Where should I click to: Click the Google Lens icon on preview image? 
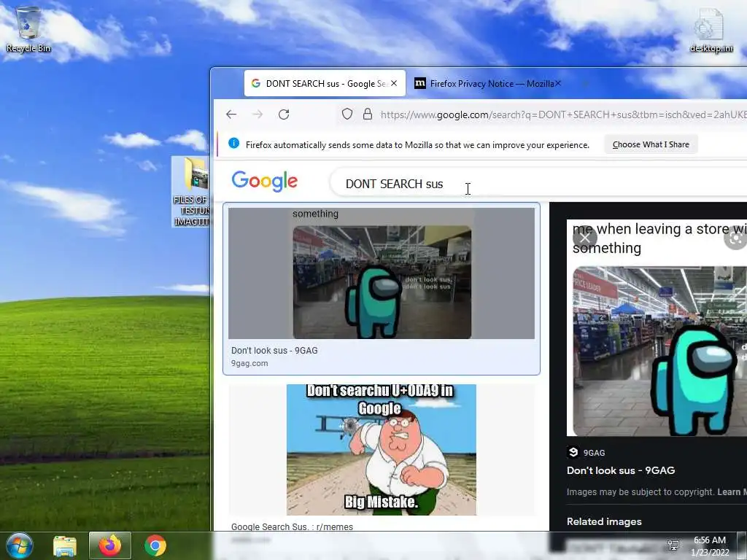tap(737, 238)
